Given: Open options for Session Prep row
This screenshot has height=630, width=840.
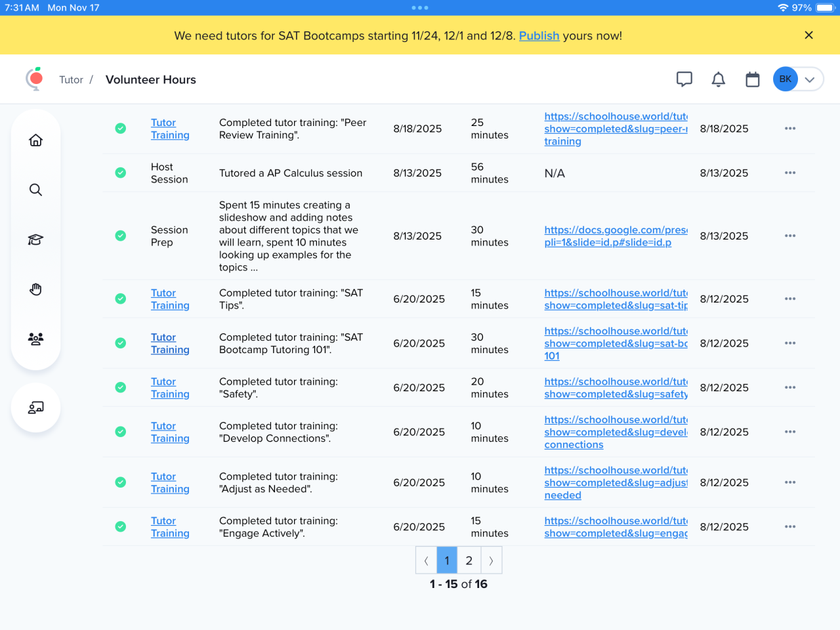Looking at the screenshot, I should (790, 236).
